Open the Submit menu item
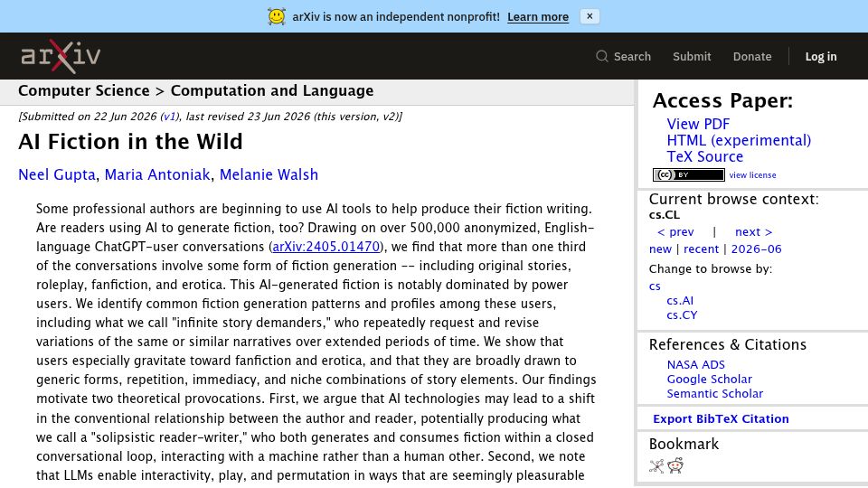 (692, 56)
